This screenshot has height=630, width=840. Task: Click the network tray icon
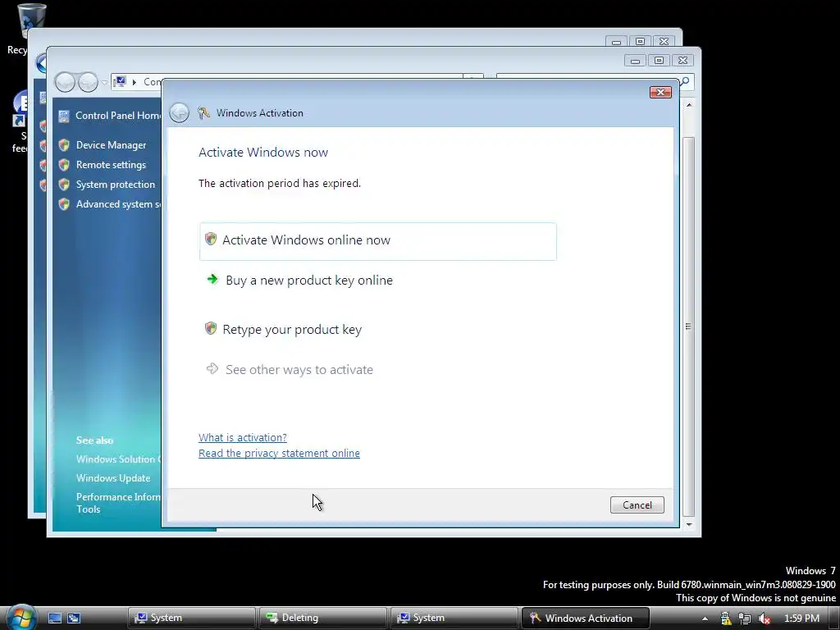coord(745,619)
